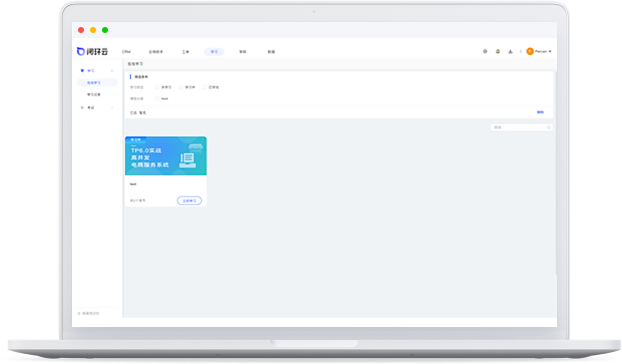Click into the search input field
The width and height of the screenshot is (622, 364).
coord(521,127)
